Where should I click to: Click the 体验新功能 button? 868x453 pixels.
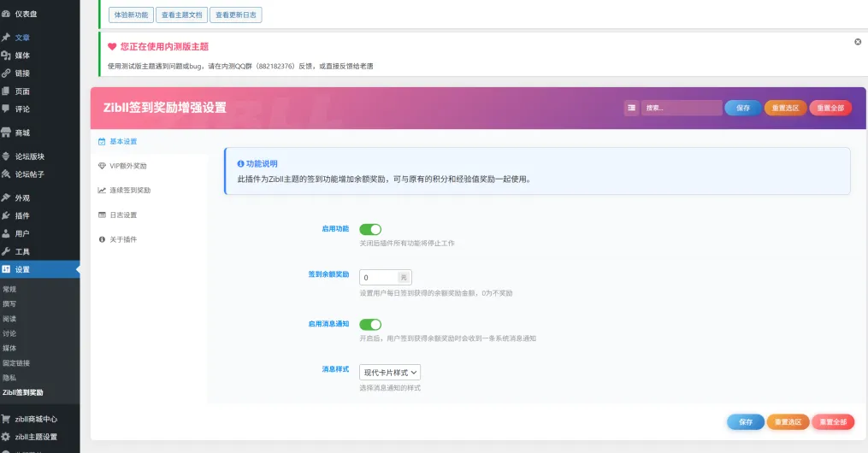click(131, 15)
